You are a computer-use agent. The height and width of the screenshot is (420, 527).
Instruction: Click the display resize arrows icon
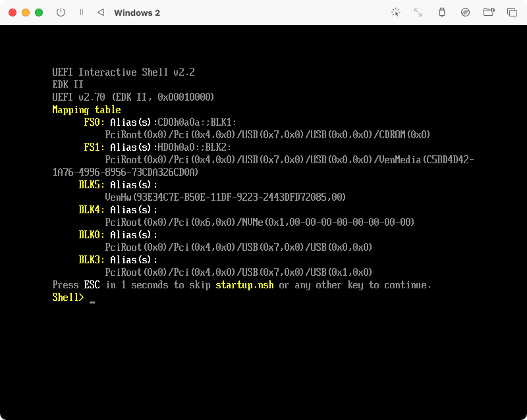click(418, 12)
